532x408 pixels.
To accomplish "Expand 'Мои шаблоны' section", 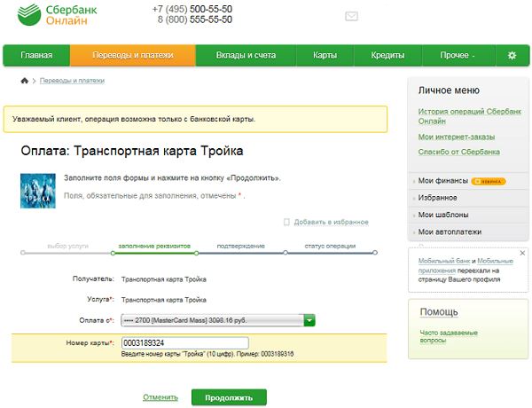I will coord(443,215).
